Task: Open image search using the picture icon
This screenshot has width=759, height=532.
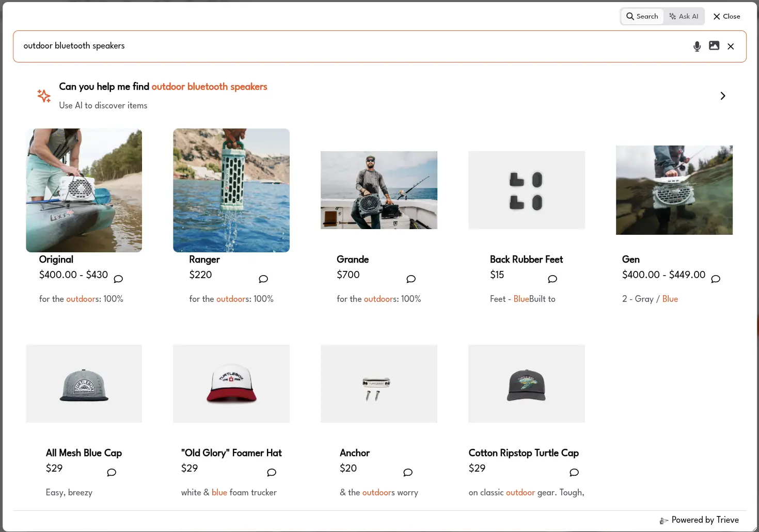Action: (x=714, y=46)
